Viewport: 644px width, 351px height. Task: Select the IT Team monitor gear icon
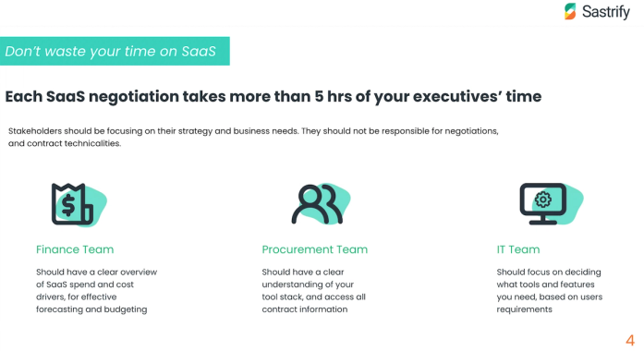click(x=543, y=203)
